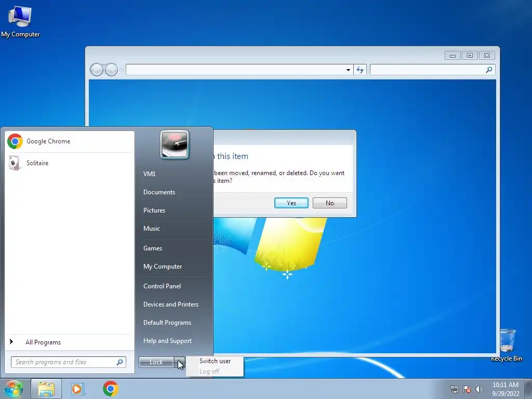The width and height of the screenshot is (532, 399).
Task: Click the Lock button
Action: pos(156,362)
